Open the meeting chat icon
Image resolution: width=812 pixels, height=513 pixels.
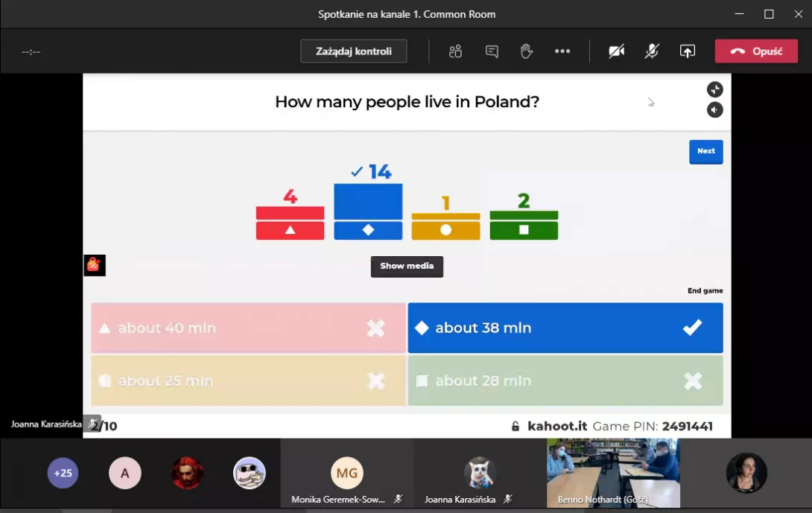tap(492, 51)
